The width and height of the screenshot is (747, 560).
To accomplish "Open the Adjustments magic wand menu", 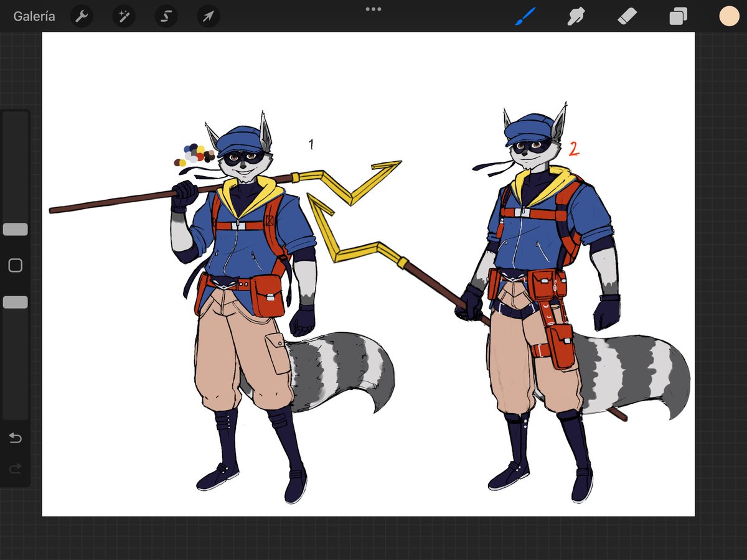I will tap(124, 16).
